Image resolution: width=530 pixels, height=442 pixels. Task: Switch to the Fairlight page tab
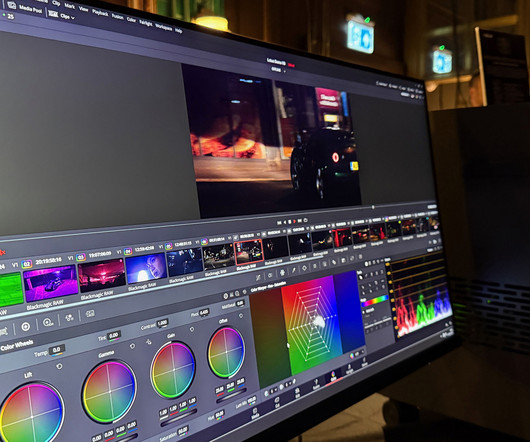click(x=350, y=370)
